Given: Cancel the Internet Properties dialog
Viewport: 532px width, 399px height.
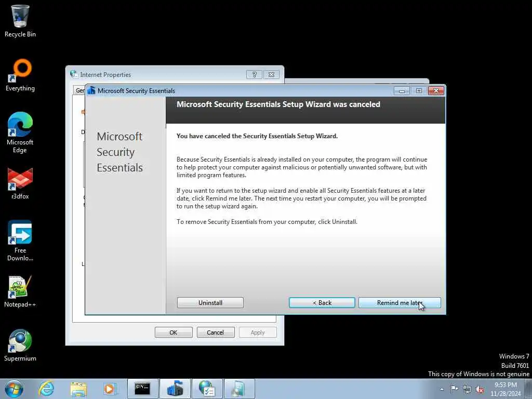Looking at the screenshot, I should 216,332.
